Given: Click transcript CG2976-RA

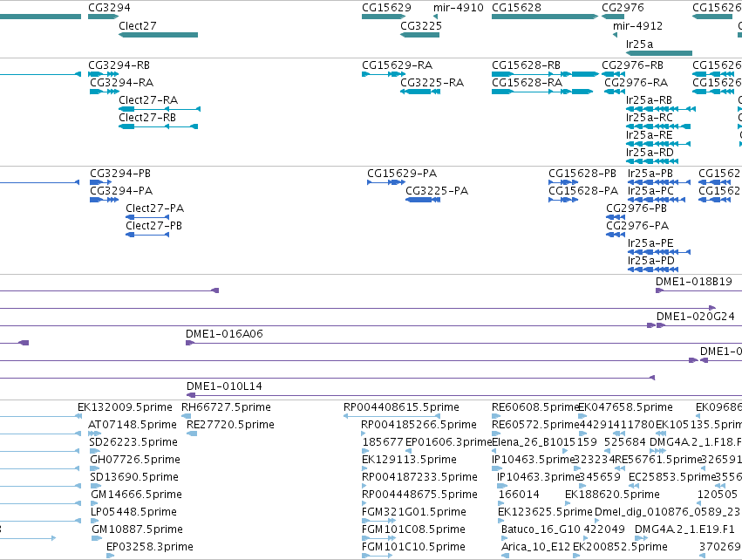Looking at the screenshot, I should 615,92.
